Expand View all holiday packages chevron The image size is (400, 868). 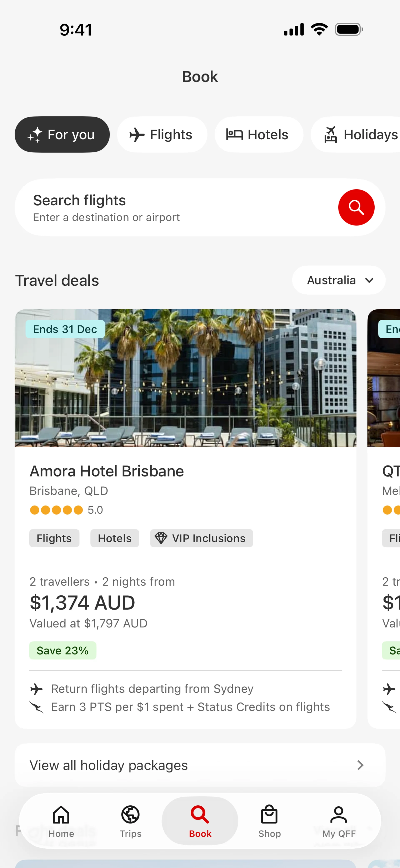(x=360, y=765)
